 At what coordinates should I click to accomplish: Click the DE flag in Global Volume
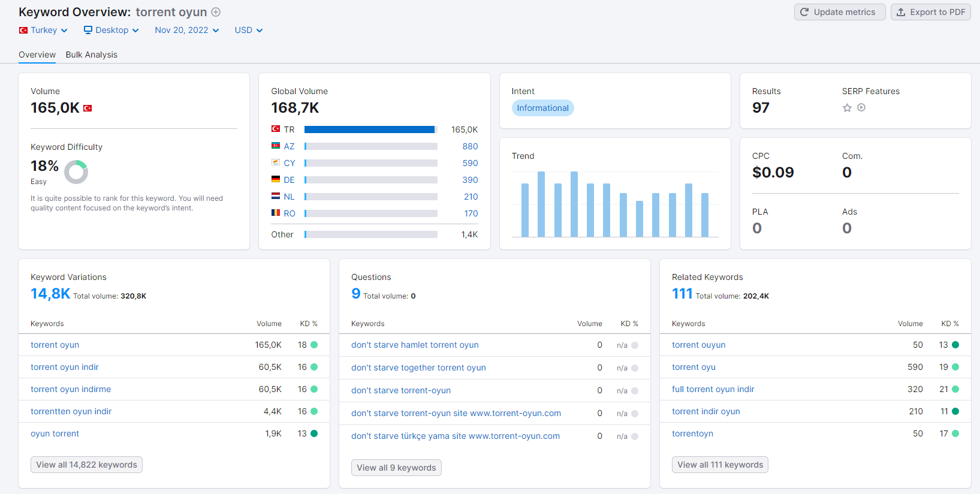[276, 179]
